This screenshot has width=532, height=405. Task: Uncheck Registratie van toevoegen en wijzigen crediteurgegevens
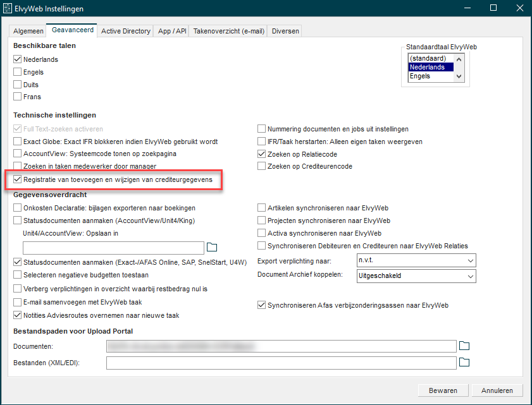pyautogui.click(x=18, y=180)
